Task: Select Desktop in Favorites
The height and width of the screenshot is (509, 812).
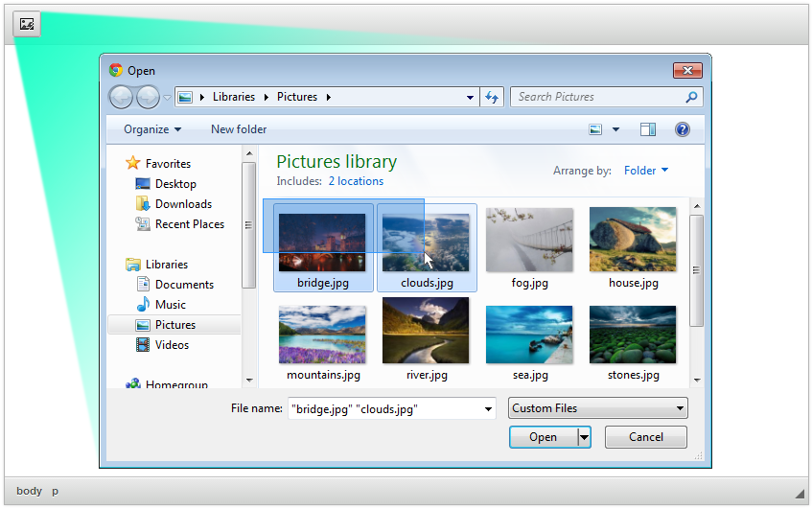Action: click(175, 184)
